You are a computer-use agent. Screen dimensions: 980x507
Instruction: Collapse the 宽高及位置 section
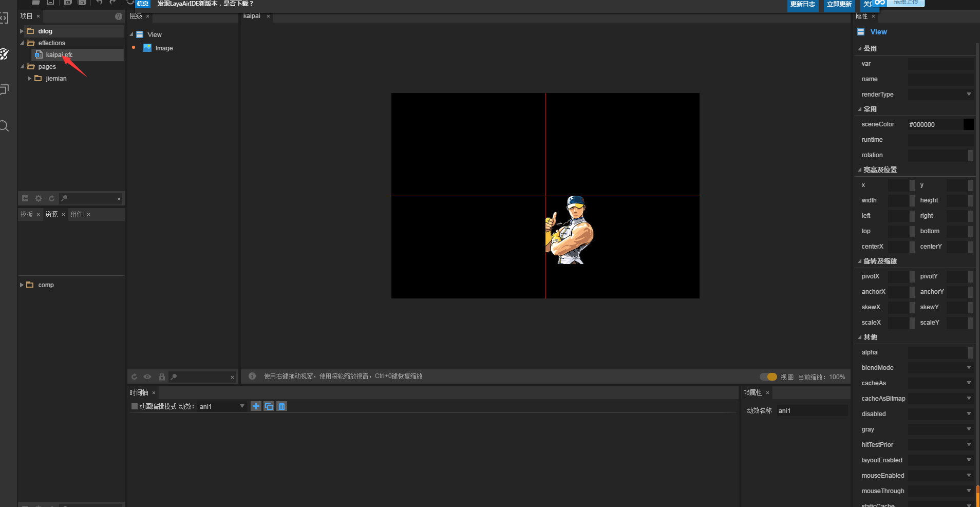[860, 170]
